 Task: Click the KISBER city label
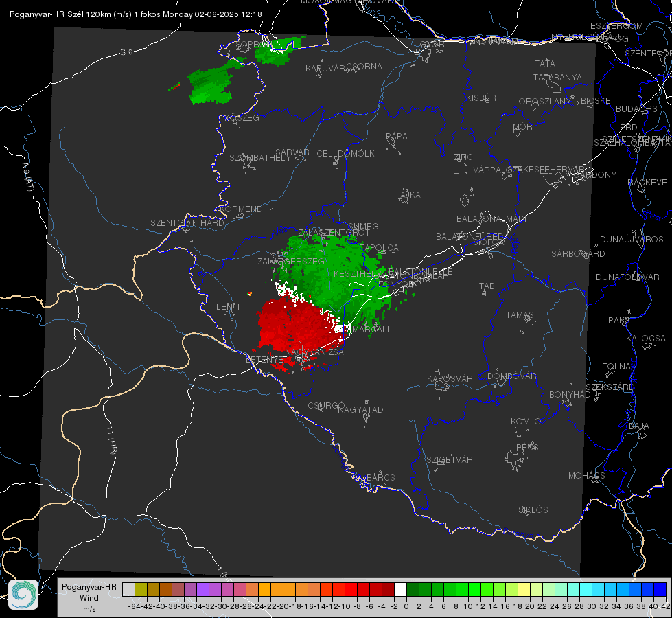[x=481, y=98]
